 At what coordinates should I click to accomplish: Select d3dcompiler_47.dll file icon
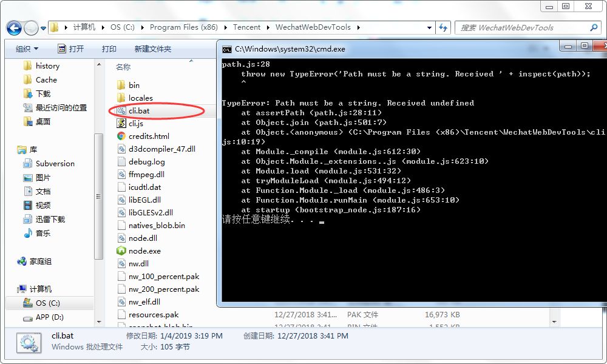coord(121,149)
